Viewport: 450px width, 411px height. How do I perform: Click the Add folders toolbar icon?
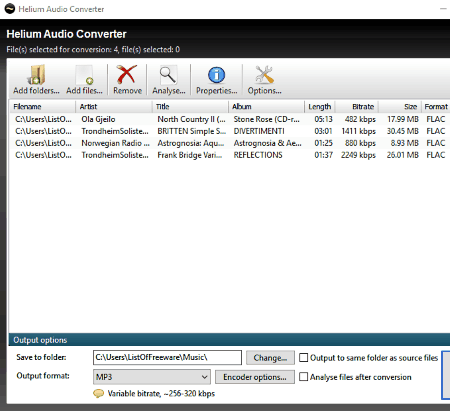36,75
